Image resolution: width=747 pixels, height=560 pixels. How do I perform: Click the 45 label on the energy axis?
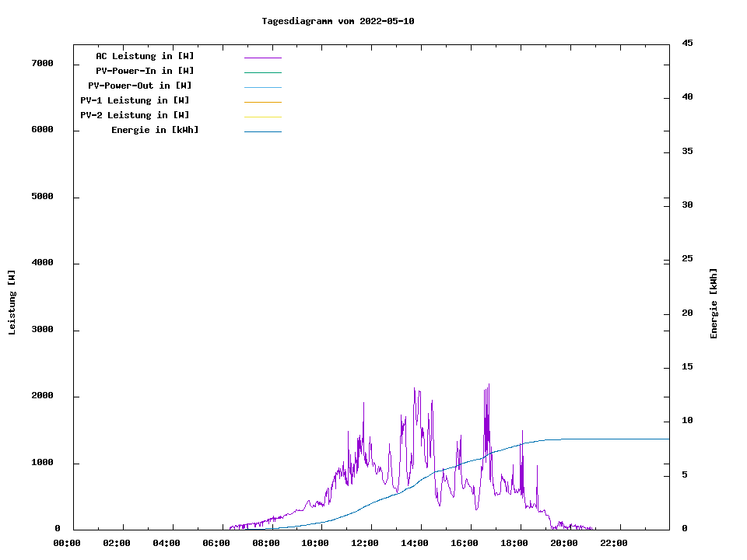pyautogui.click(x=688, y=43)
